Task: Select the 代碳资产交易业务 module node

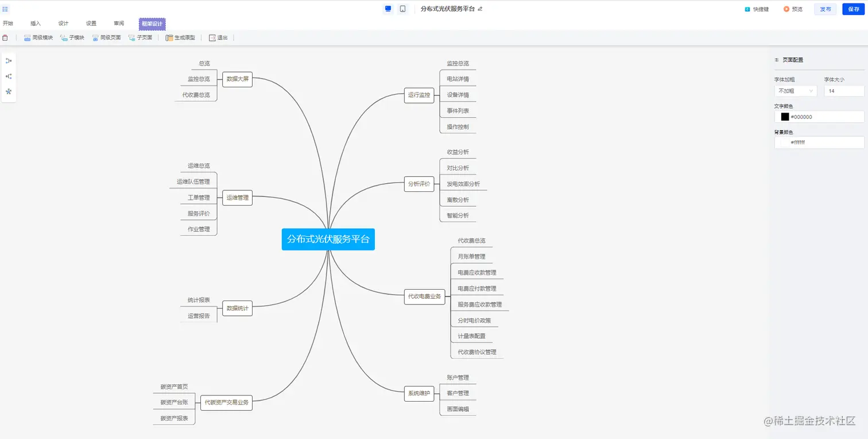Action: [x=227, y=403]
